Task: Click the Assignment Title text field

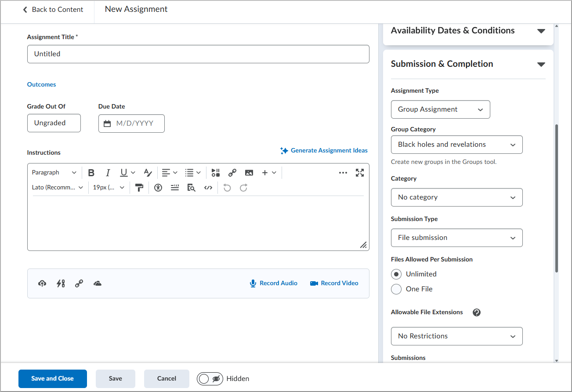Action: tap(198, 54)
